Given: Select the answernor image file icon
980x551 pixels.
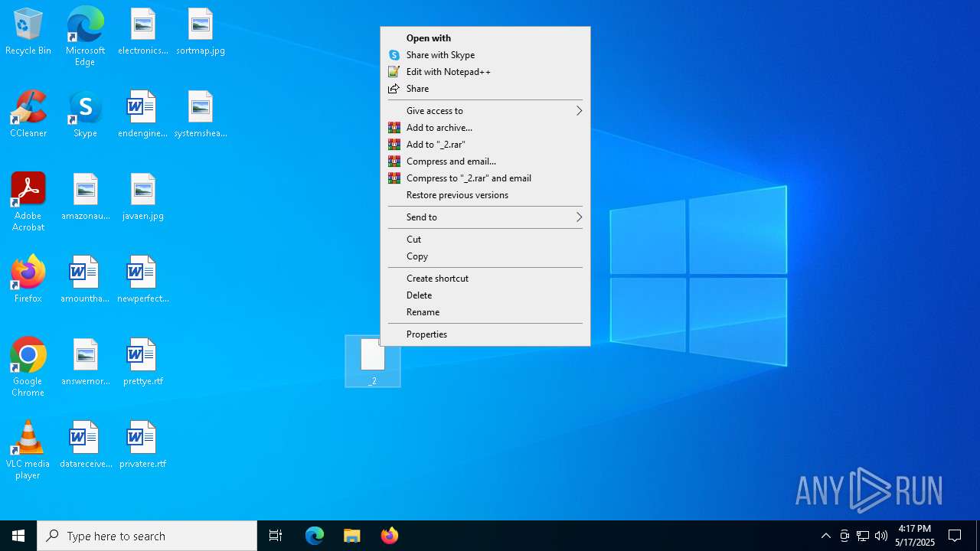Looking at the screenshot, I should [85, 363].
